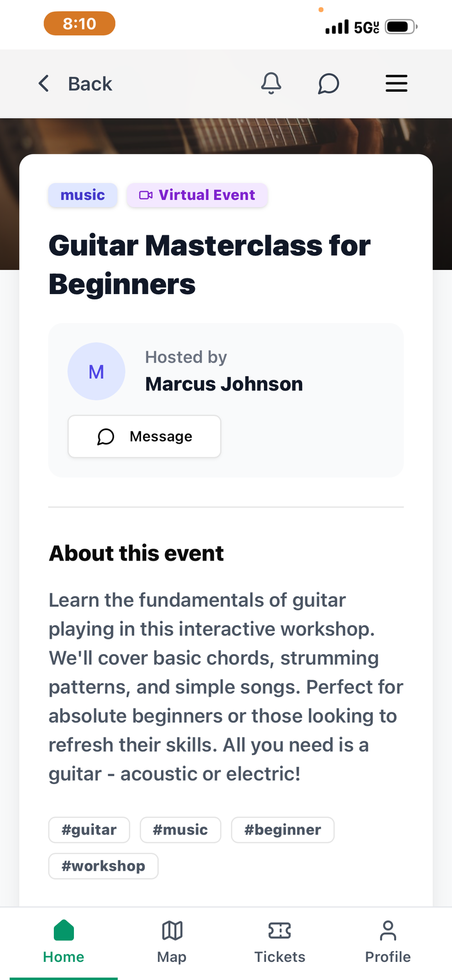This screenshot has height=980, width=452.
Task: Tap the #beginner hashtag chip
Action: coord(283,830)
